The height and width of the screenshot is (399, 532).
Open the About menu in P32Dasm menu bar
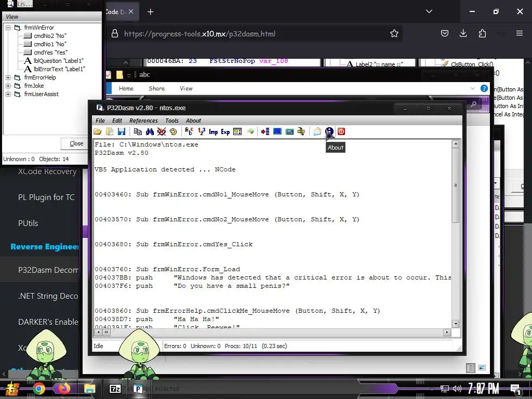(x=193, y=121)
